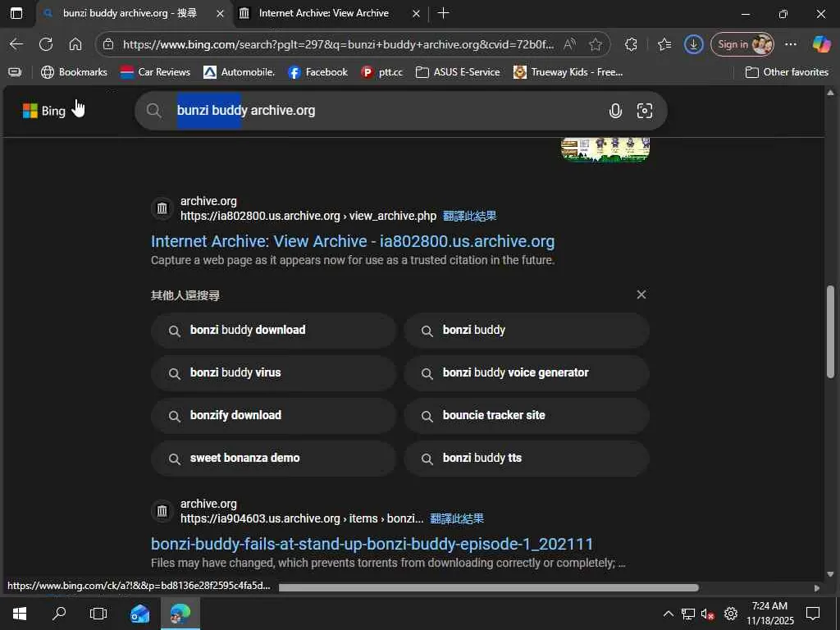This screenshot has width=840, height=630.
Task: Show hidden tray icons chevron
Action: [668, 614]
